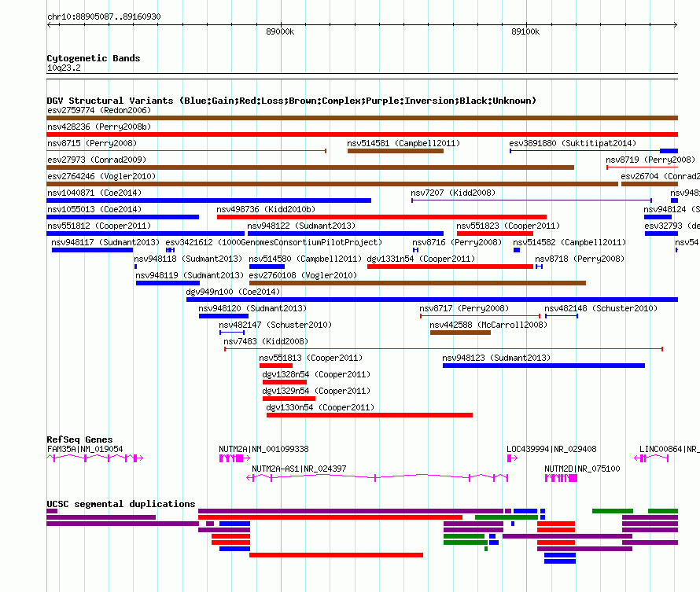Click the NUTM2D gene glyph

pos(561,478)
